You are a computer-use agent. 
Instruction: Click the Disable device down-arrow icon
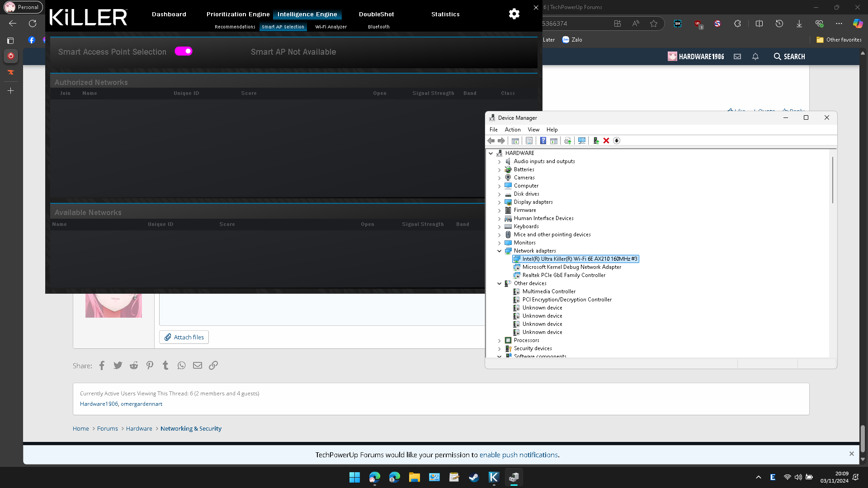tap(617, 141)
